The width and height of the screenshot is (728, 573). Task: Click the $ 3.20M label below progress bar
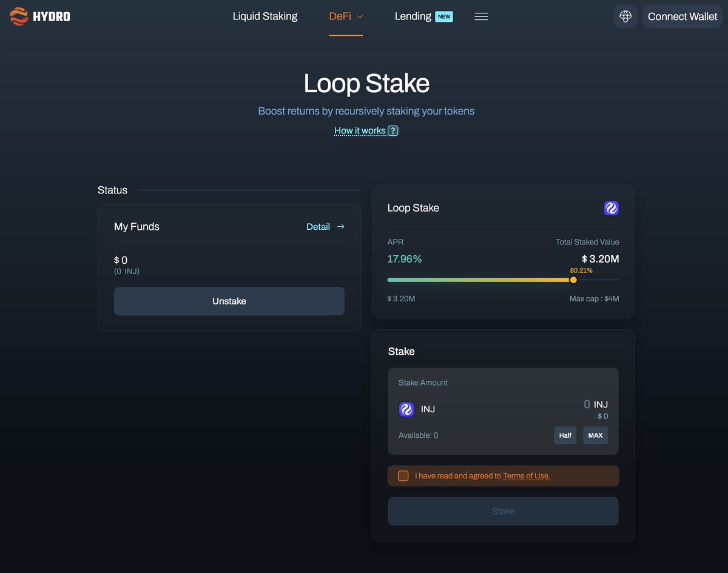[x=401, y=299]
